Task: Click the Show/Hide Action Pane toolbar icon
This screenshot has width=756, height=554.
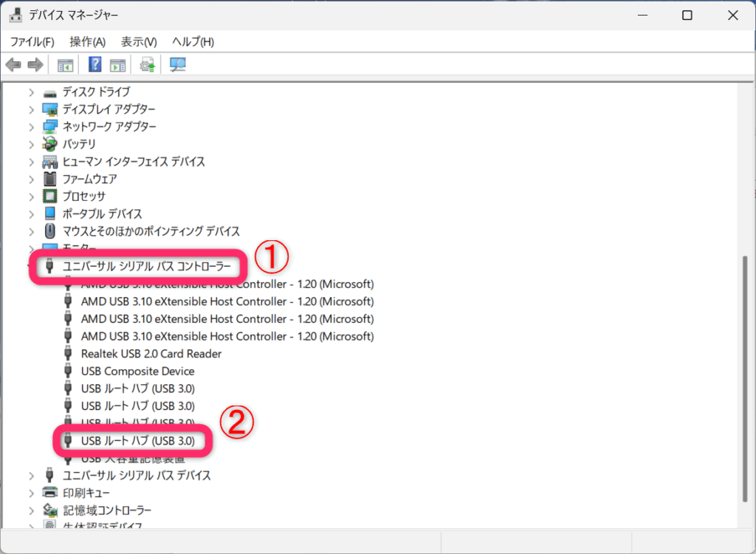Action: (x=117, y=65)
